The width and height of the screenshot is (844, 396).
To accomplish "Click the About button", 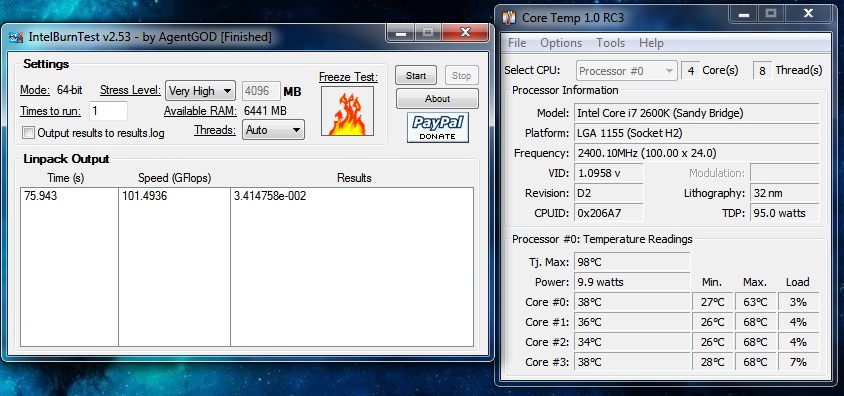I will coord(437,99).
